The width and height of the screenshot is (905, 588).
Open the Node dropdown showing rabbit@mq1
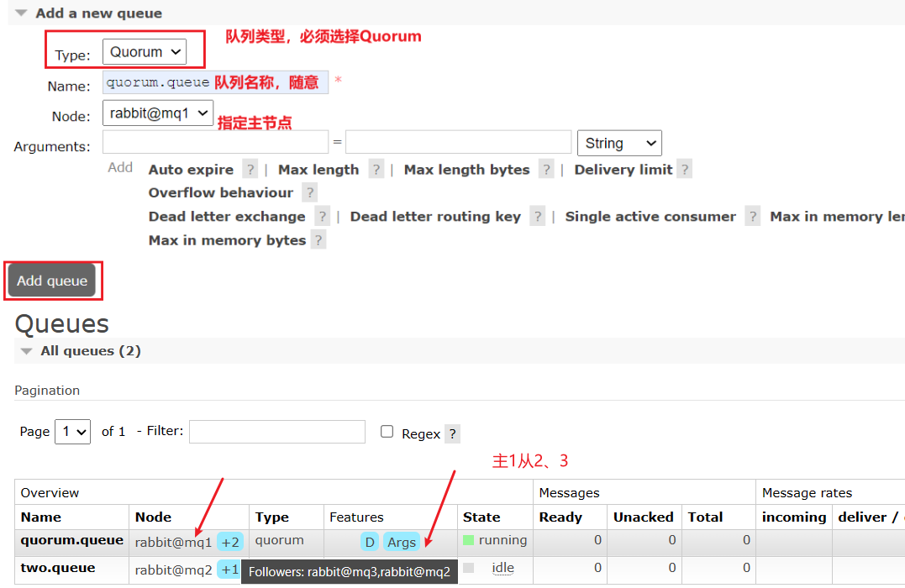pos(158,113)
